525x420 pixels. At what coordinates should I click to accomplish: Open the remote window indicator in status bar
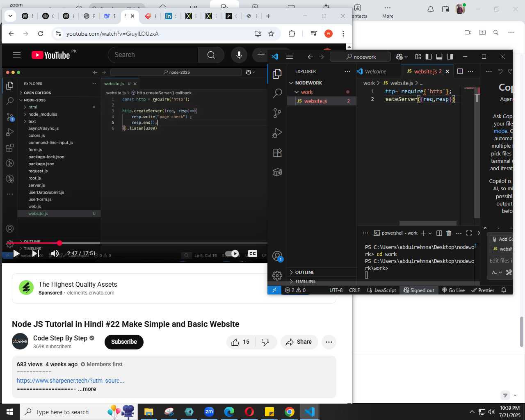click(x=274, y=290)
